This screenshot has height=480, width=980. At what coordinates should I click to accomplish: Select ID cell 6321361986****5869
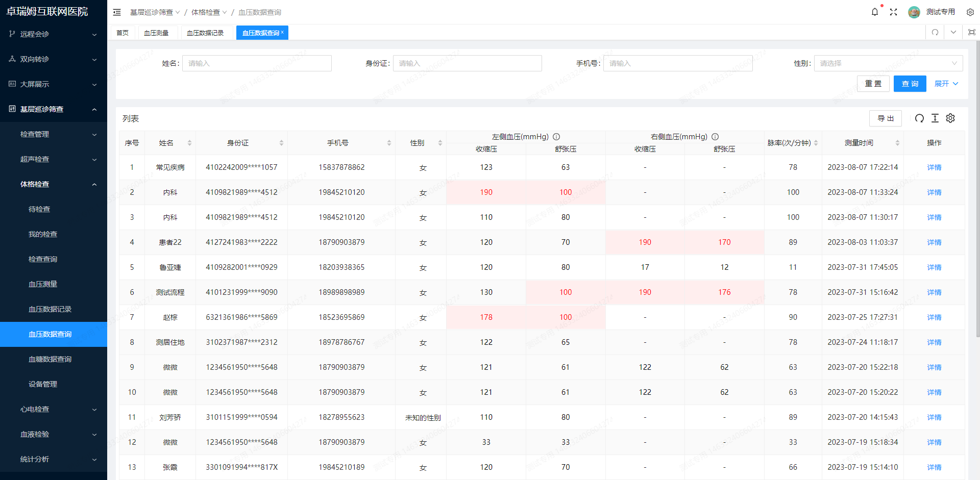tap(241, 317)
